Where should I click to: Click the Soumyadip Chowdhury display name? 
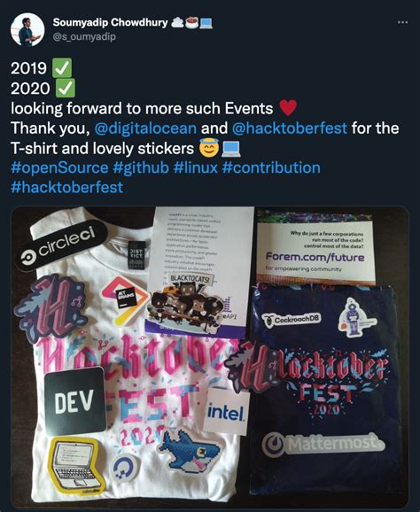(110, 22)
